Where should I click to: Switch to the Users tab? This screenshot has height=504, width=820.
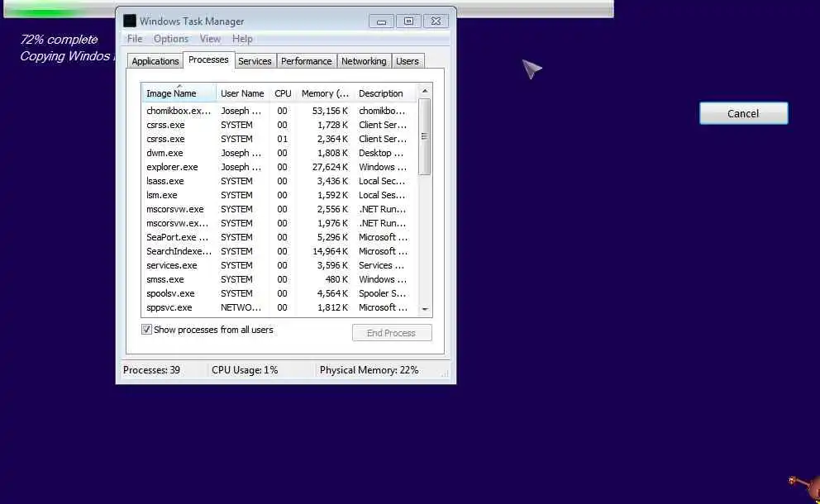tap(408, 61)
